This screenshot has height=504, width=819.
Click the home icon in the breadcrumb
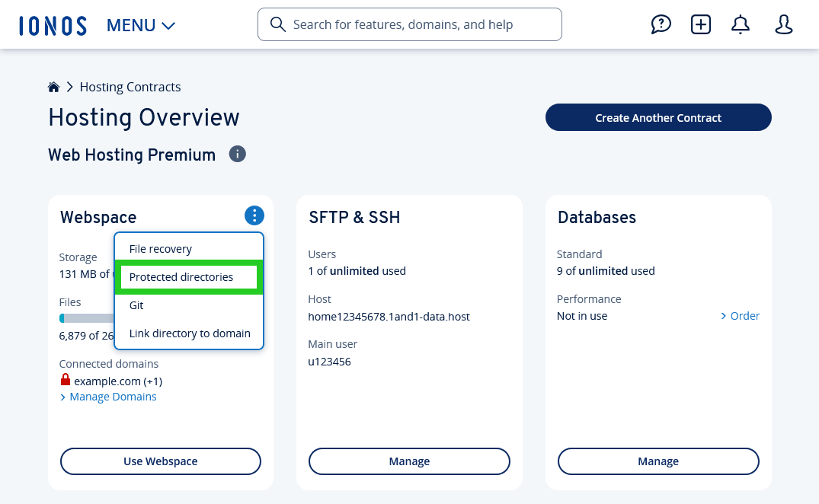click(x=53, y=86)
